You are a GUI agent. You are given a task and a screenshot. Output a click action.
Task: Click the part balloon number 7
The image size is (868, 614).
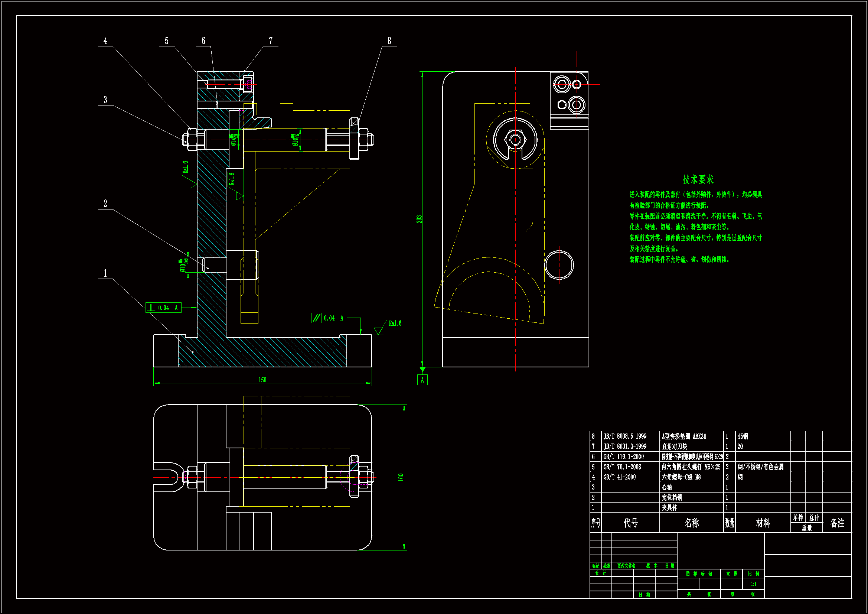[271, 40]
